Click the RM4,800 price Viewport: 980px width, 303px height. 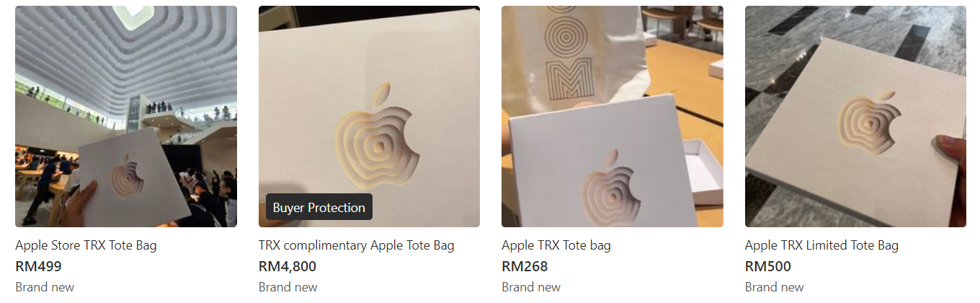[288, 266]
